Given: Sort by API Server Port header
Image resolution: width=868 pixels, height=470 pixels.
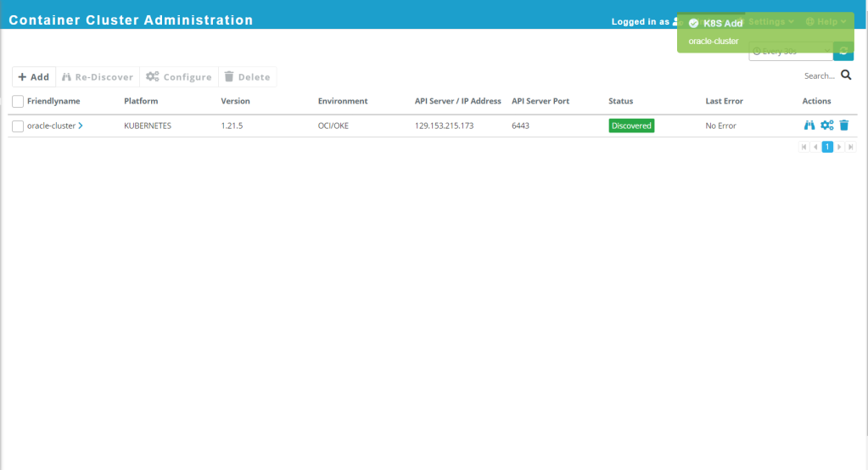Looking at the screenshot, I should click(x=540, y=101).
